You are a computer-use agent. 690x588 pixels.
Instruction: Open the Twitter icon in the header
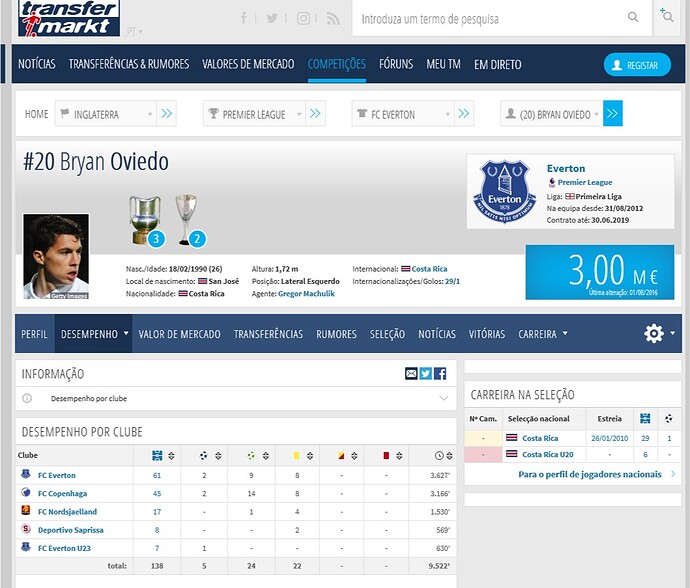(272, 18)
